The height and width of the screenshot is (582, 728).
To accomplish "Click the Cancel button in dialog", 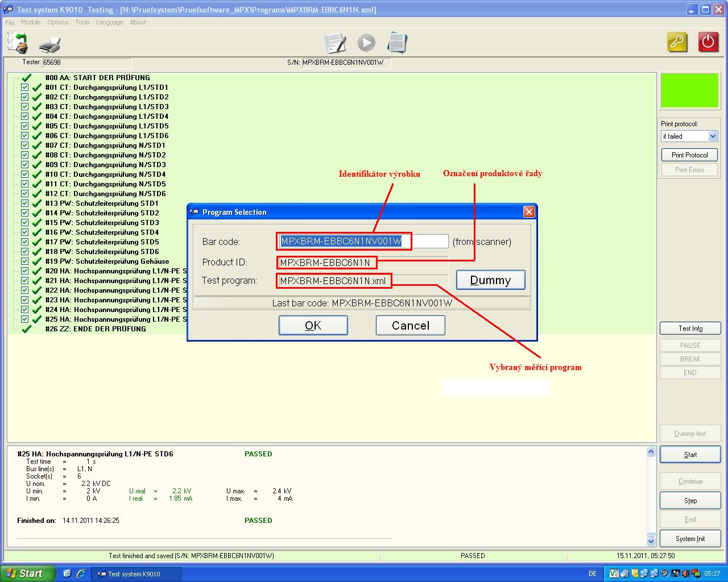I will [410, 325].
